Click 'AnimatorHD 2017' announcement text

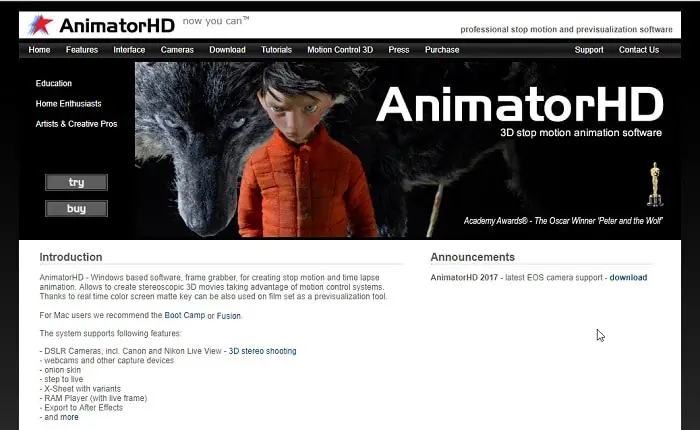tap(464, 277)
